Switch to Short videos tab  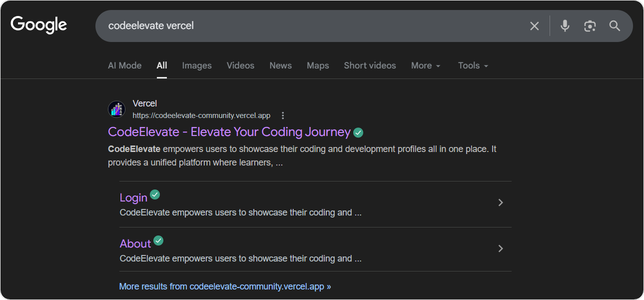[x=370, y=65]
